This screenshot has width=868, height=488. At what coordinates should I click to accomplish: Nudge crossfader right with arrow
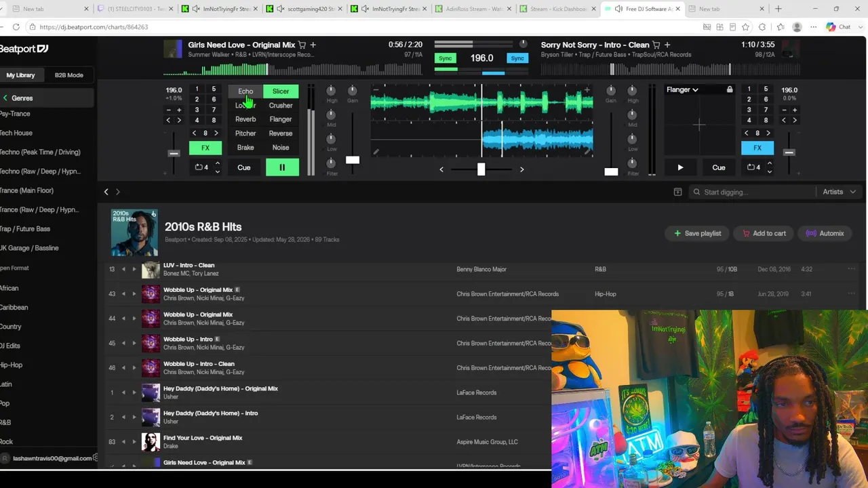coord(521,169)
